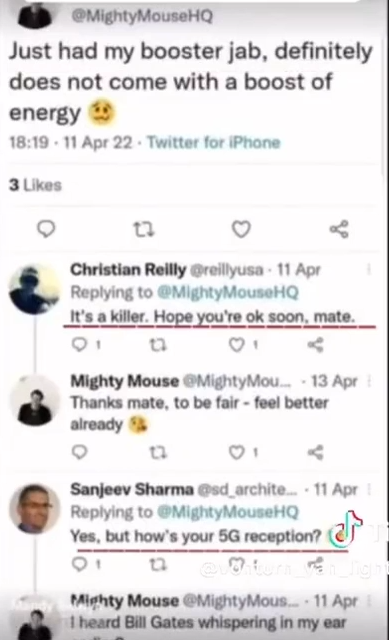Reply to Sanjeev Sharma's 5G comment
Image resolution: width=389 pixels, height=640 pixels.
click(79, 564)
